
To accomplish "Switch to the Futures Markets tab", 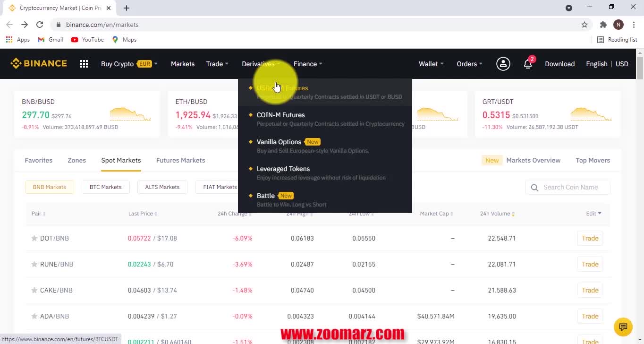I will point(180,160).
